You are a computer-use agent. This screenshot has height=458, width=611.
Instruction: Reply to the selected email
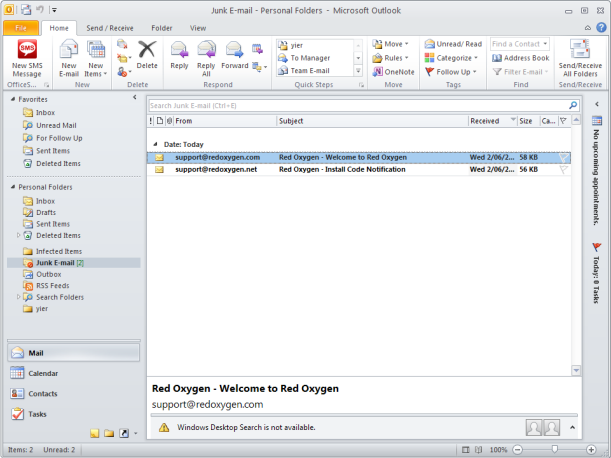click(x=179, y=55)
